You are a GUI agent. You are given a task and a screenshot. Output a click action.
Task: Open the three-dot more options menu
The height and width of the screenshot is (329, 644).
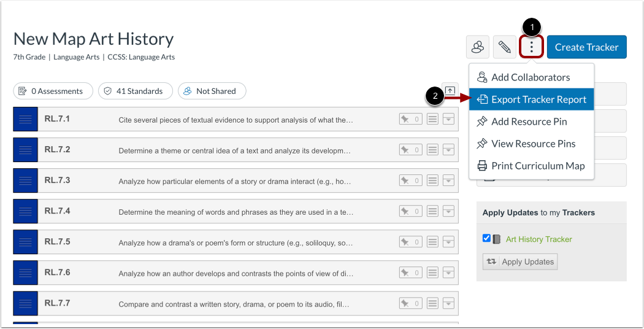pos(532,47)
